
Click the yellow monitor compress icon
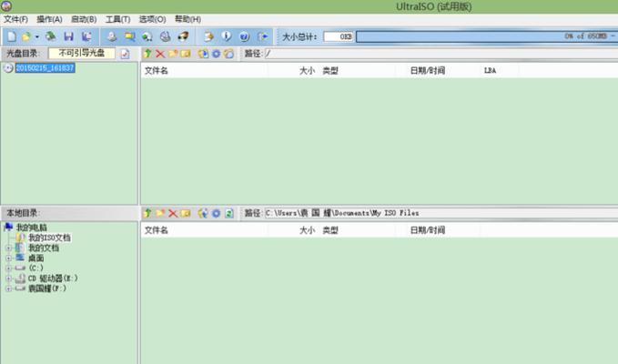(x=129, y=36)
